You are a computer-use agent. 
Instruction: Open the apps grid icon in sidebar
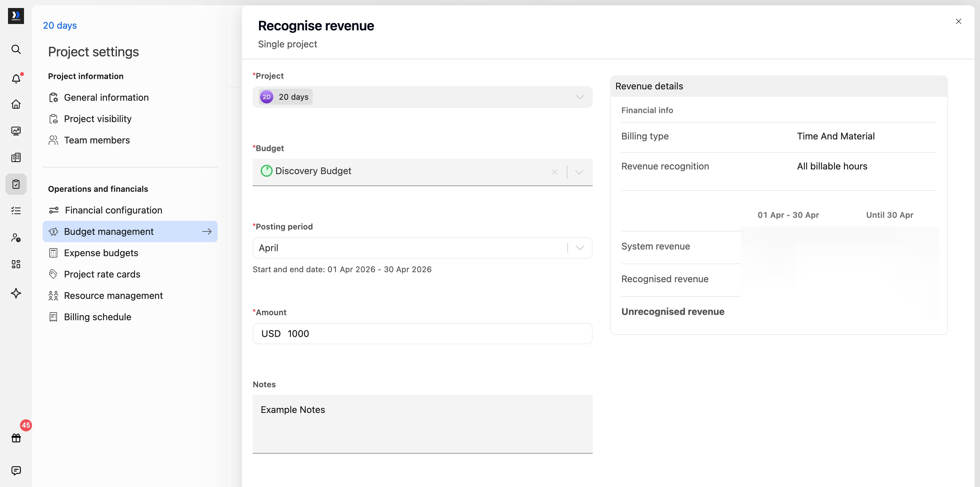click(x=16, y=264)
